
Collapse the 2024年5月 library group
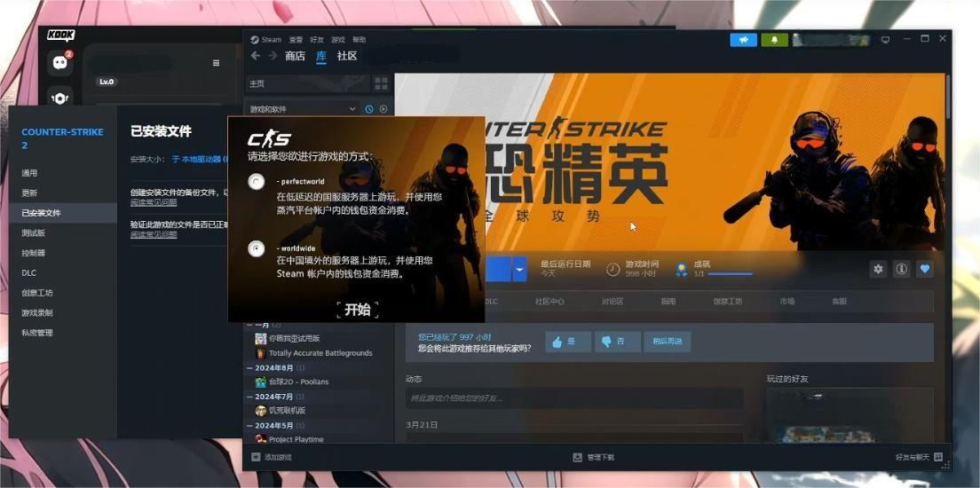(250, 426)
